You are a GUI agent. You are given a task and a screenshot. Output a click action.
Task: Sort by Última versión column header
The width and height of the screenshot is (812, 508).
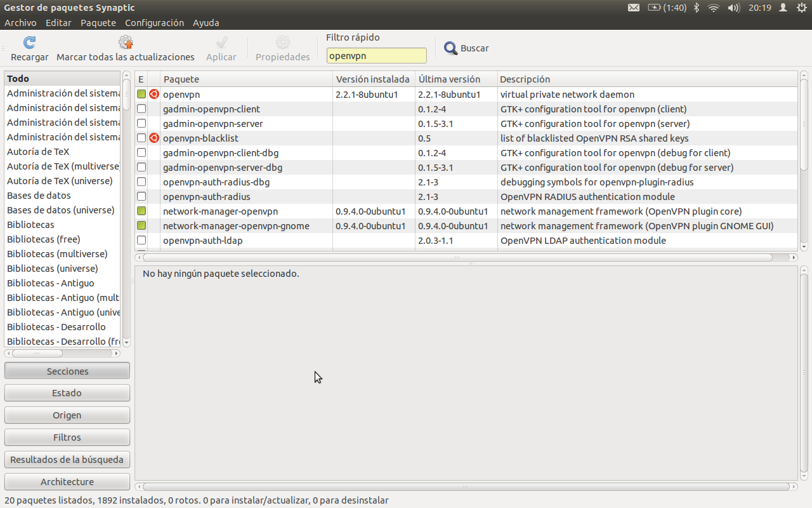[455, 79]
